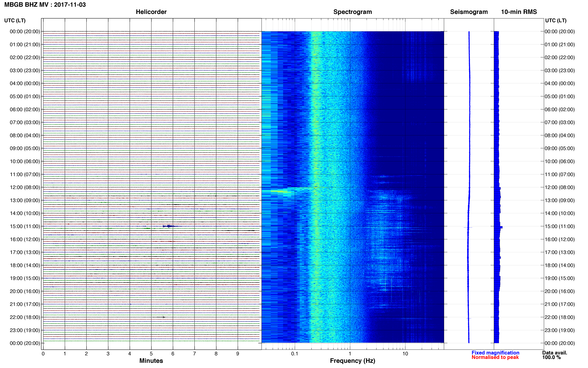Click frequency tick label '0.1'

[295, 354]
